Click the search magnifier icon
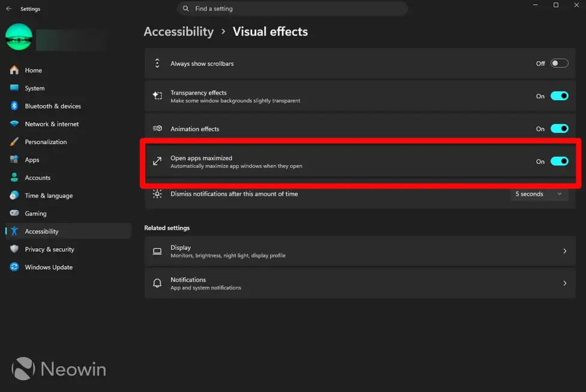The image size is (586, 392). 186,8
